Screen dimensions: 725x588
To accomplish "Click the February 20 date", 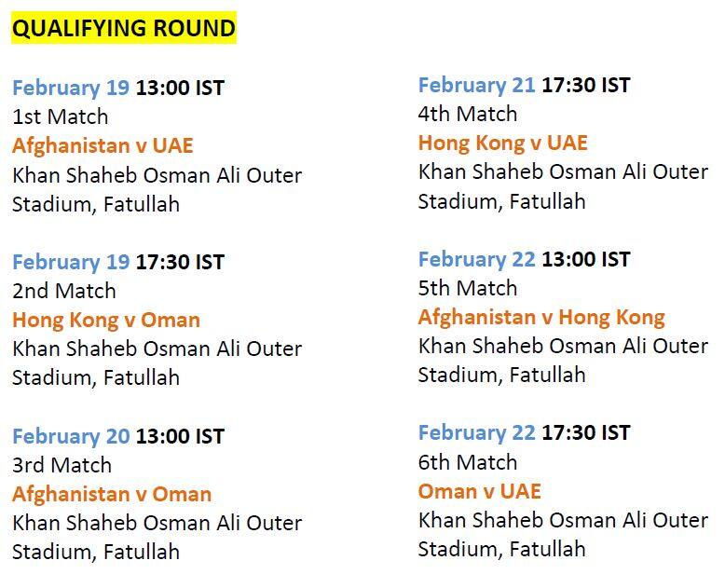I will click(71, 436).
